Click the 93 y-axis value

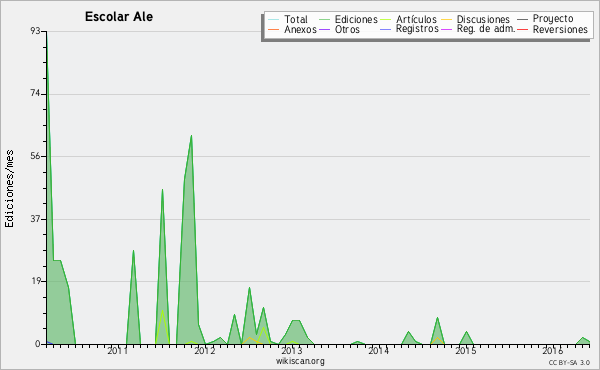click(x=35, y=31)
